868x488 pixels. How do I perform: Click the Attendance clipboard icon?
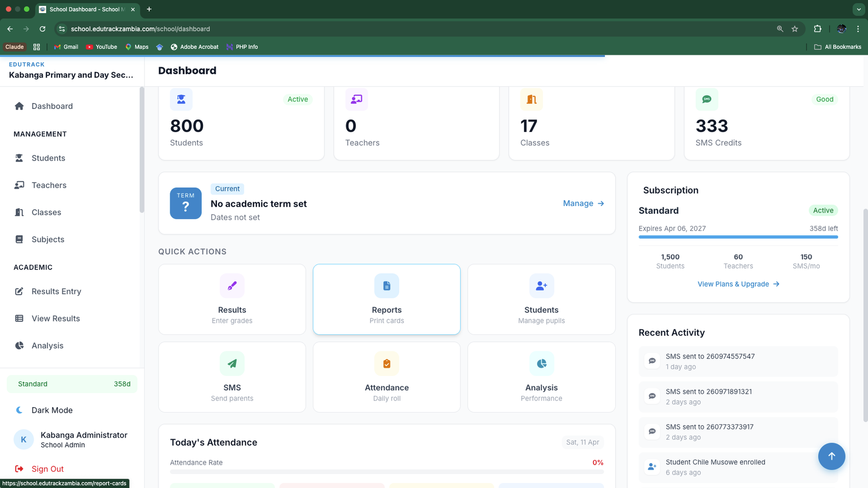point(386,363)
